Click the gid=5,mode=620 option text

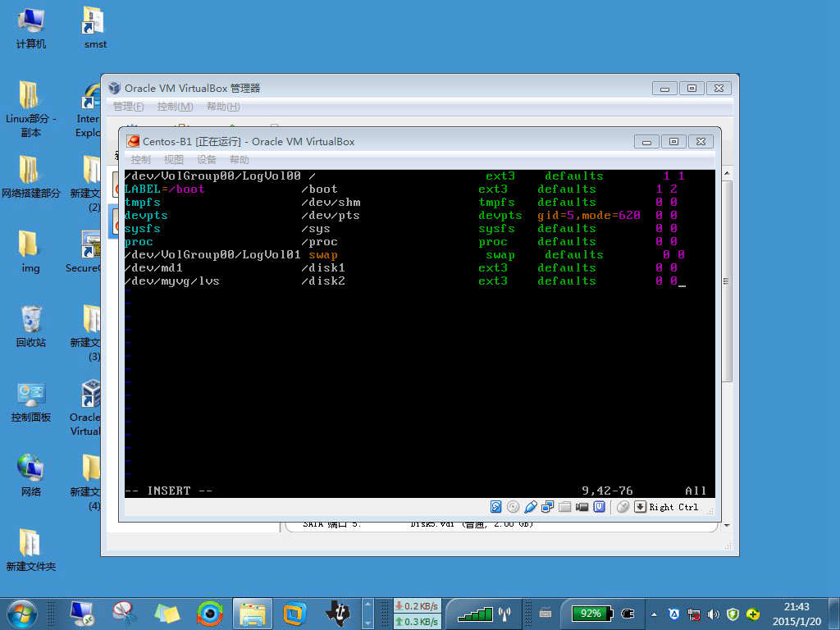[x=589, y=216]
